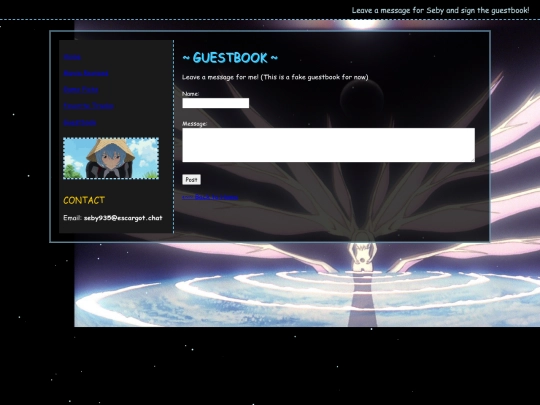
Task: Open the Game Picks sidebar link
Action: point(81,90)
